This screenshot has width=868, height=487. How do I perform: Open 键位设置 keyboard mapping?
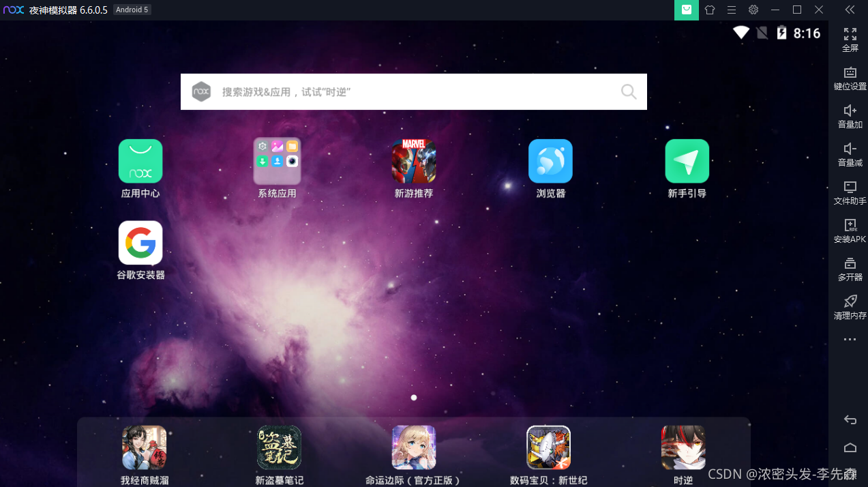tap(850, 78)
